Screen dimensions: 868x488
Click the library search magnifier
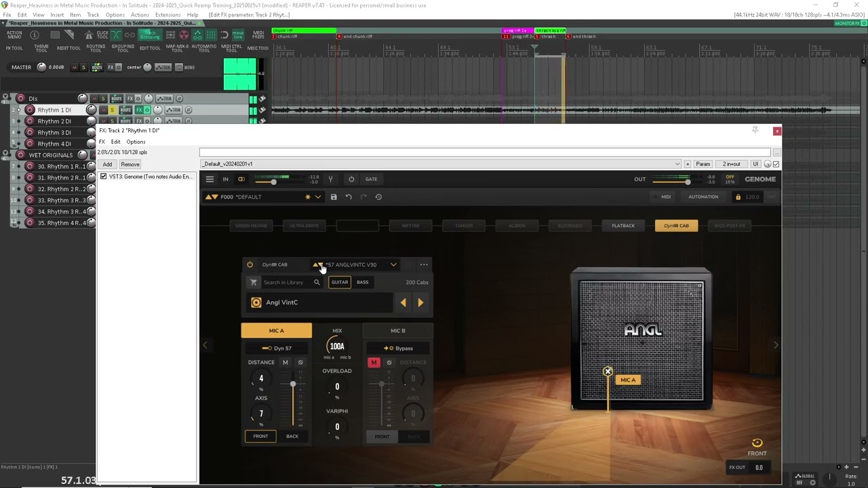click(x=317, y=283)
